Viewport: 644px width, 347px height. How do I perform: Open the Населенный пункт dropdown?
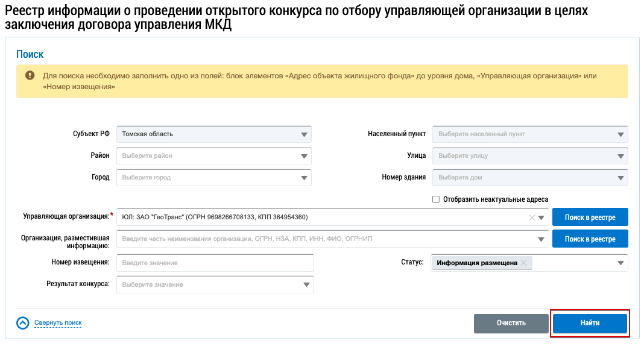pyautogui.click(x=620, y=134)
